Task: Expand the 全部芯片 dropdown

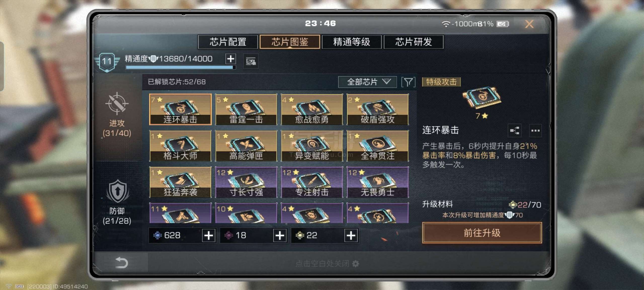Action: [368, 82]
